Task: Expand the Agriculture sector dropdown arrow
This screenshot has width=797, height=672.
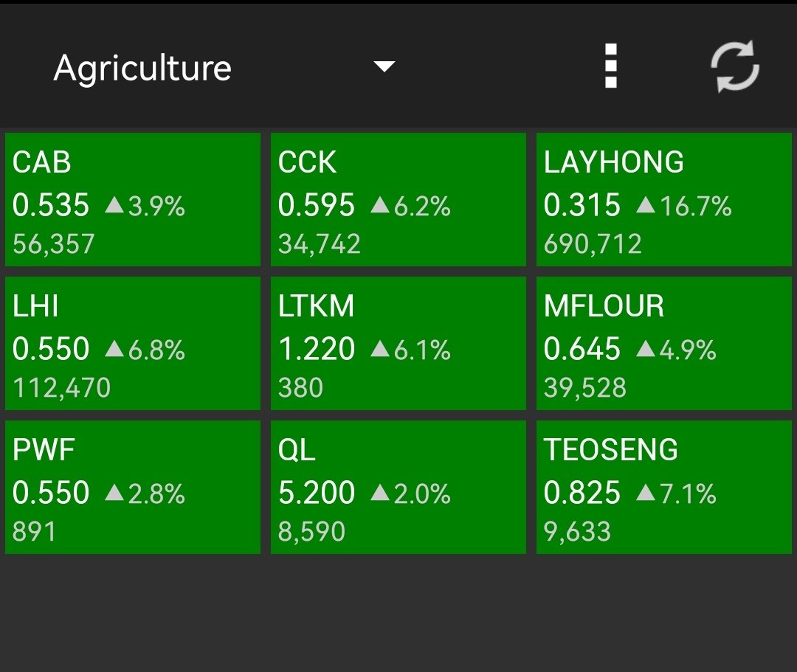Action: 384,66
